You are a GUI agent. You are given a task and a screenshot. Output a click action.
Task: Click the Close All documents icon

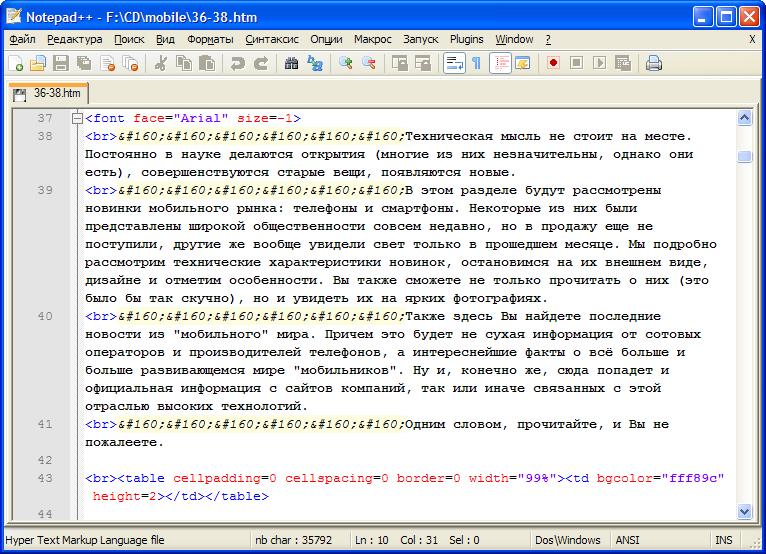[x=130, y=64]
